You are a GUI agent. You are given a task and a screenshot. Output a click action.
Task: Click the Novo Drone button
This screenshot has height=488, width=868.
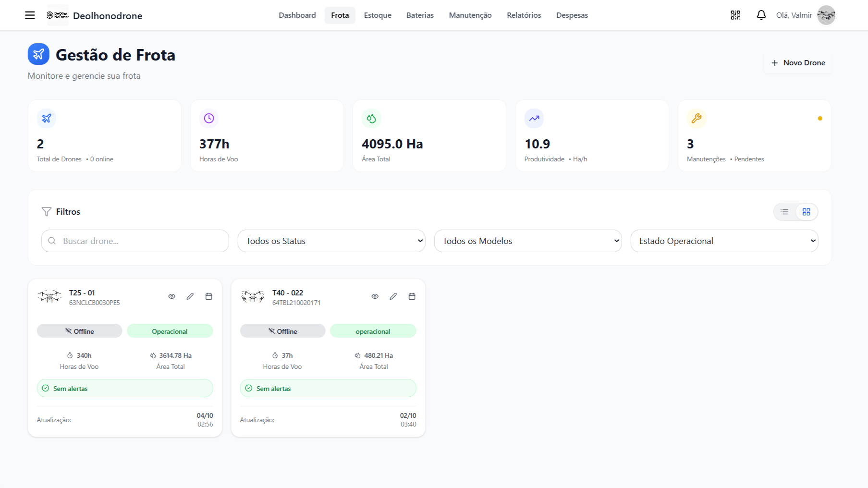tap(797, 63)
